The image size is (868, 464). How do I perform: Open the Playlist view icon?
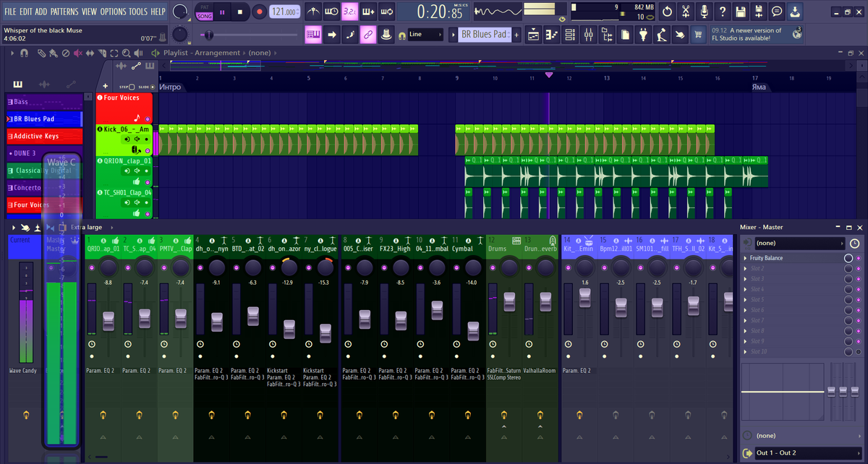coord(533,34)
